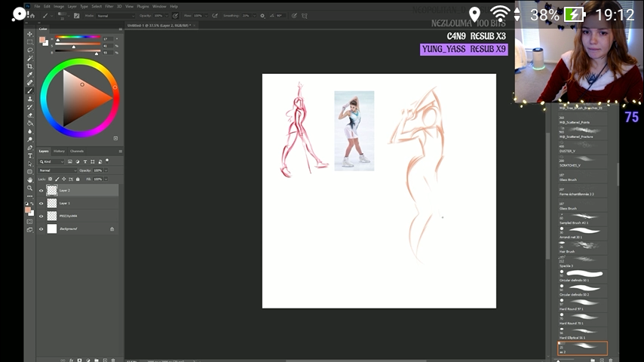Open the Layers panel options menu

[120, 151]
